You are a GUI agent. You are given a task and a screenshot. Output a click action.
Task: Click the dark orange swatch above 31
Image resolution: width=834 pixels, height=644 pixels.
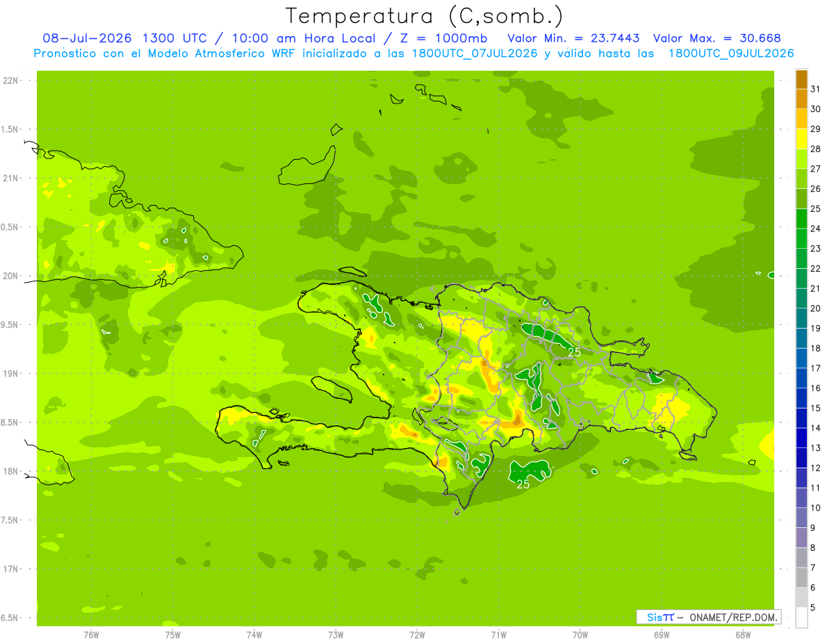tap(801, 79)
